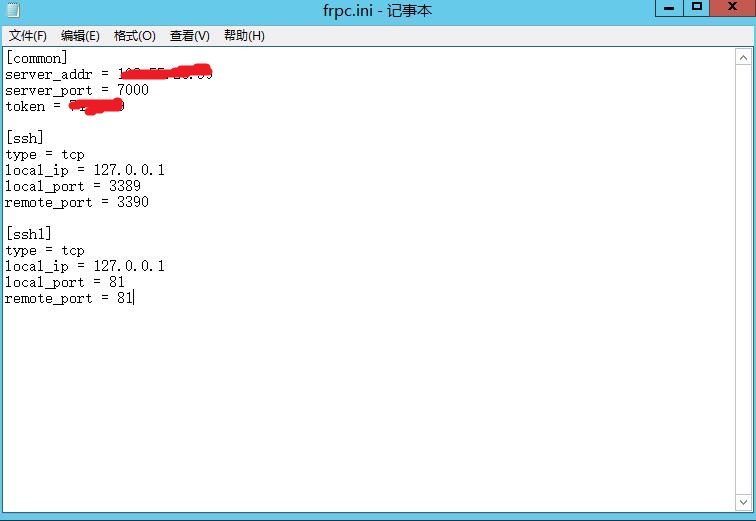The width and height of the screenshot is (756, 521).
Task: Click the server_port = 7000 line
Action: [x=76, y=90]
